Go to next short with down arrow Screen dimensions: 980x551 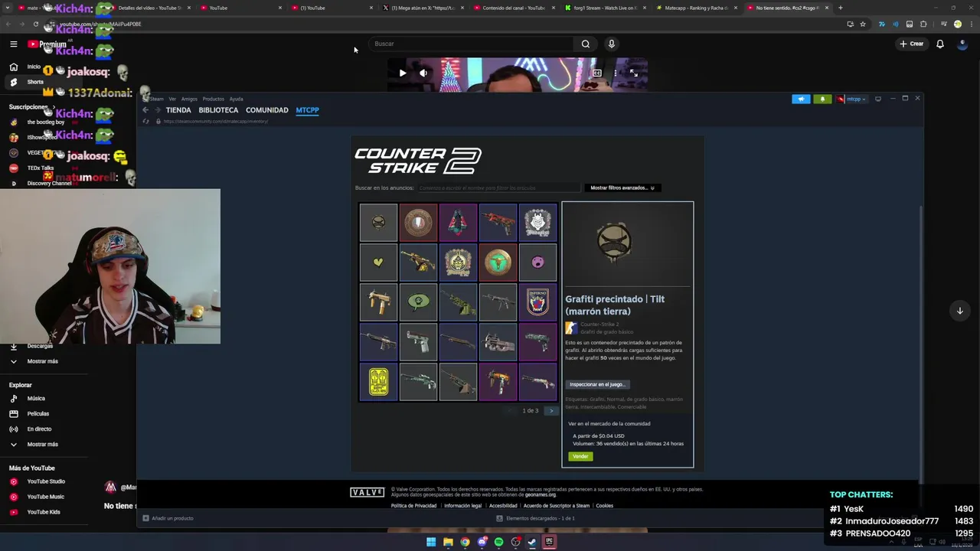pos(959,311)
